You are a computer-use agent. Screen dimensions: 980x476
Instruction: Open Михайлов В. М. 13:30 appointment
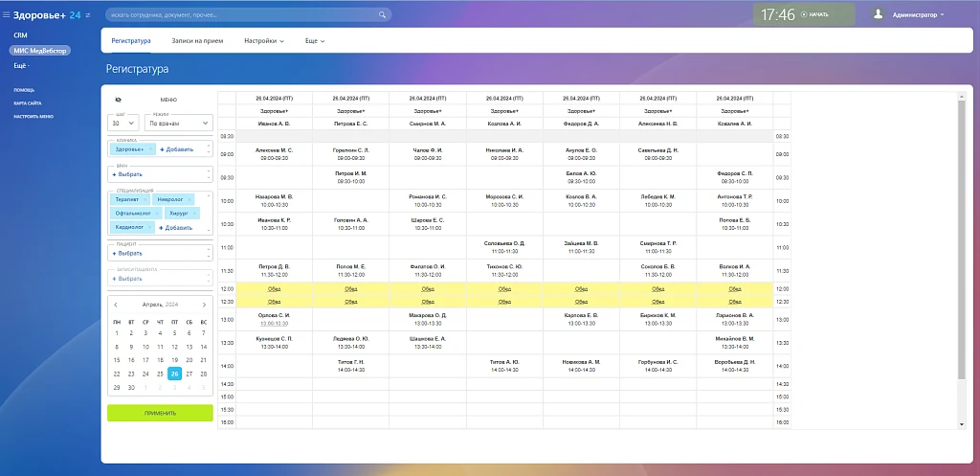click(735, 342)
